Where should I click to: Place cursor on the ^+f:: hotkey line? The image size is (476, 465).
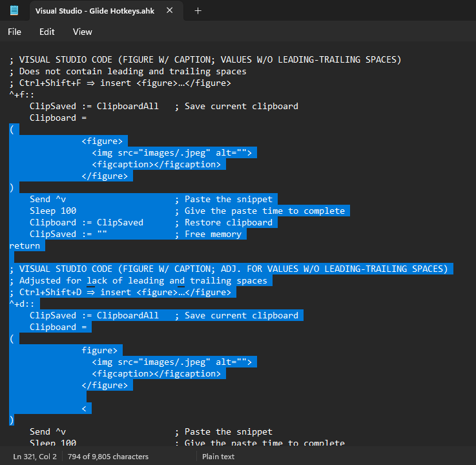[x=22, y=95]
